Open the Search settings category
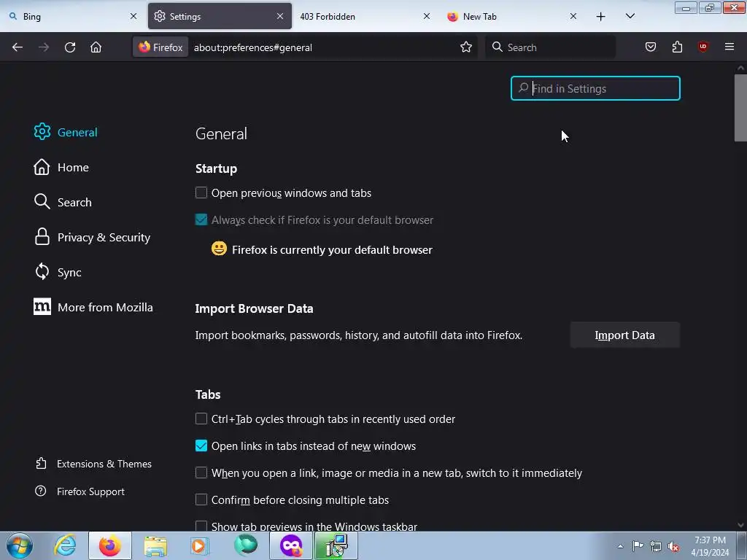Screen dimensions: 747x560 point(63,202)
